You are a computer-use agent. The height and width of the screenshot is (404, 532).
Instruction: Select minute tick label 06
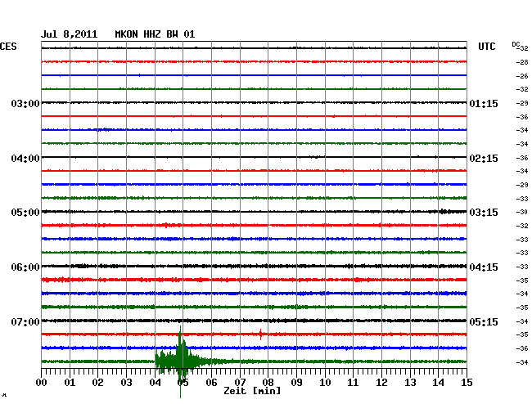coord(211,383)
